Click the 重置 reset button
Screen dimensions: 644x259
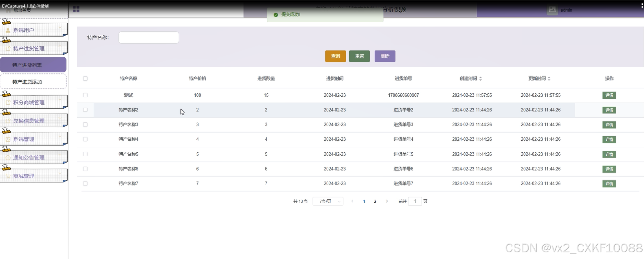pos(360,56)
